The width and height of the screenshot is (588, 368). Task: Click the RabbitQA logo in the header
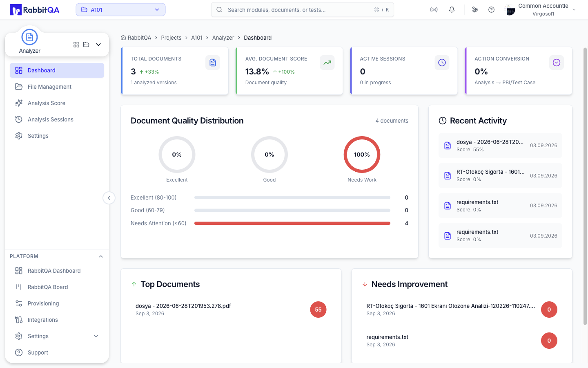35,10
